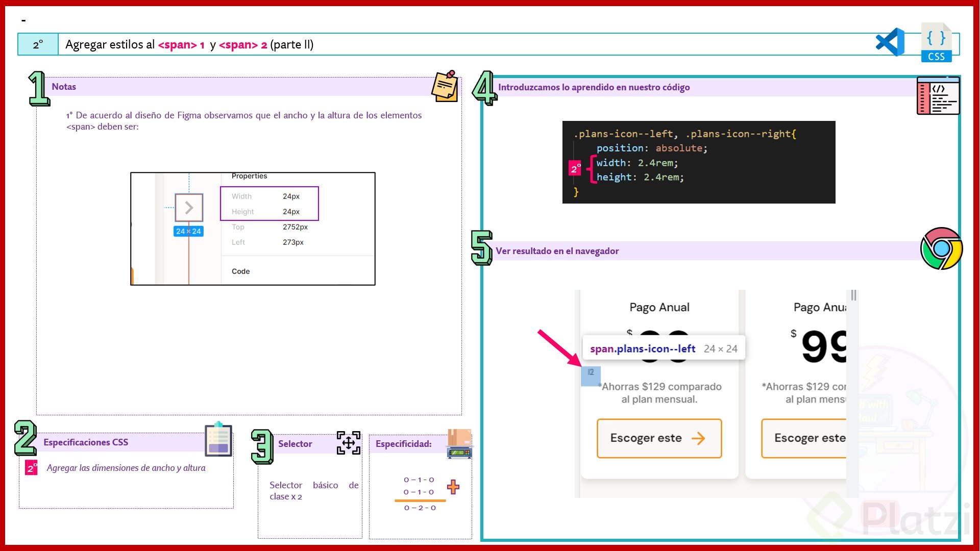Click the left Escoger este button
Image resolution: width=980 pixels, height=551 pixels.
pyautogui.click(x=658, y=438)
